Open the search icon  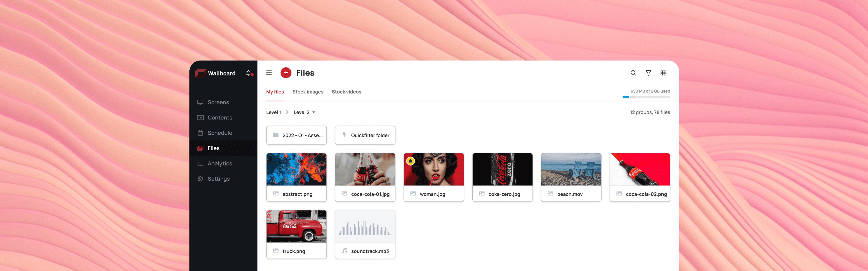pyautogui.click(x=633, y=73)
